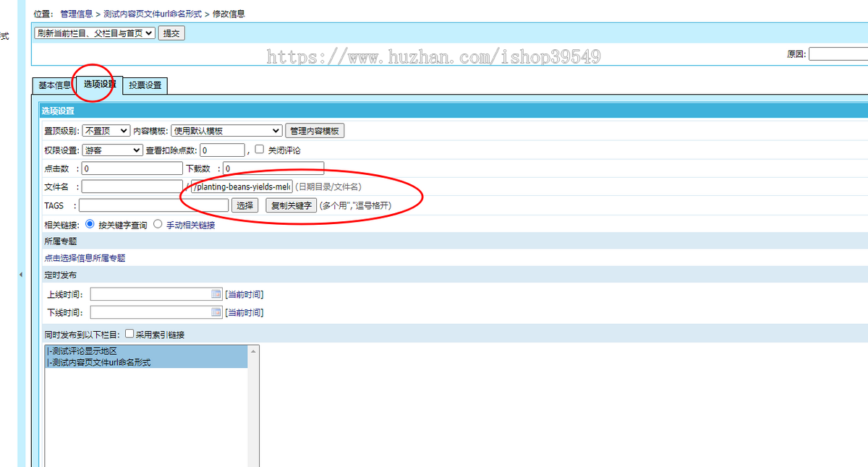This screenshot has height=467, width=868.
Task: Switch to the 选项设置 tab
Action: pyautogui.click(x=100, y=85)
